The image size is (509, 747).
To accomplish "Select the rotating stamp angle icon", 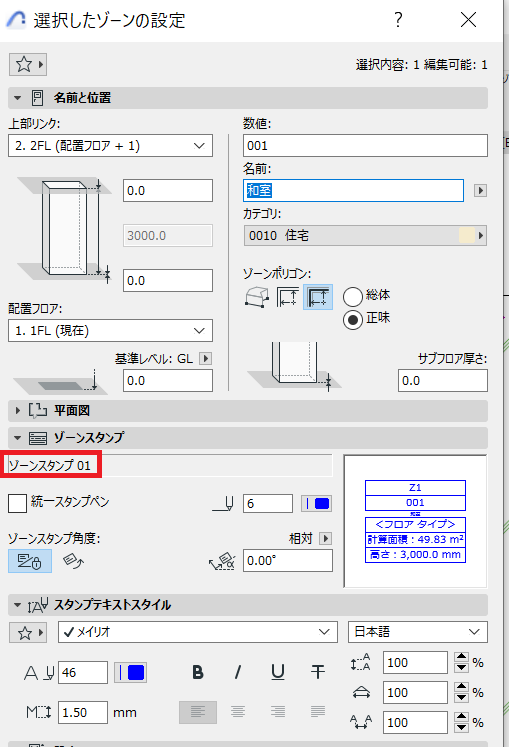I will coord(73,561).
